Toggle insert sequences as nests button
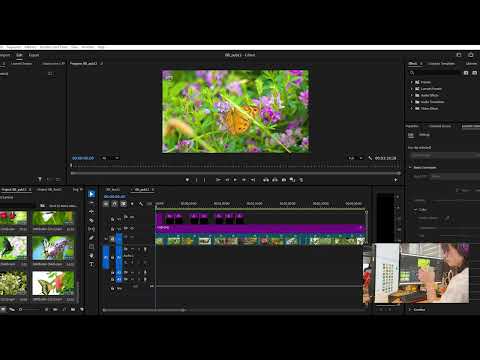This screenshot has width=480, height=360. point(106,204)
